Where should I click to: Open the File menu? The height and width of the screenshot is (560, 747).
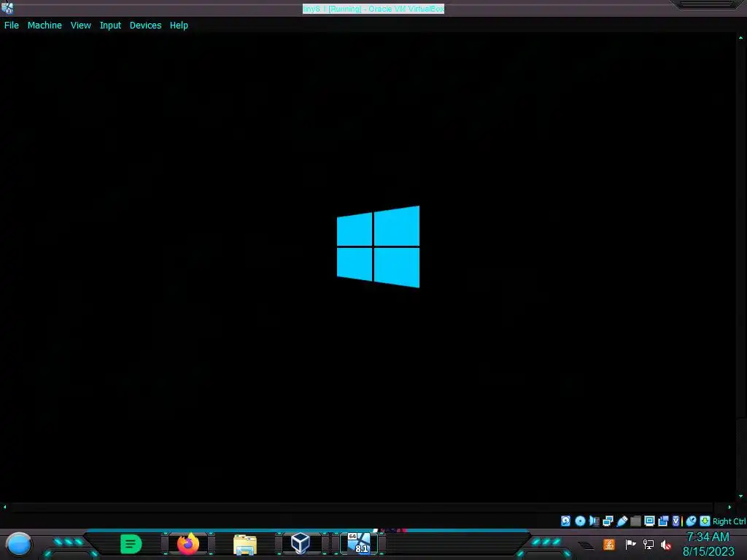[x=12, y=26]
